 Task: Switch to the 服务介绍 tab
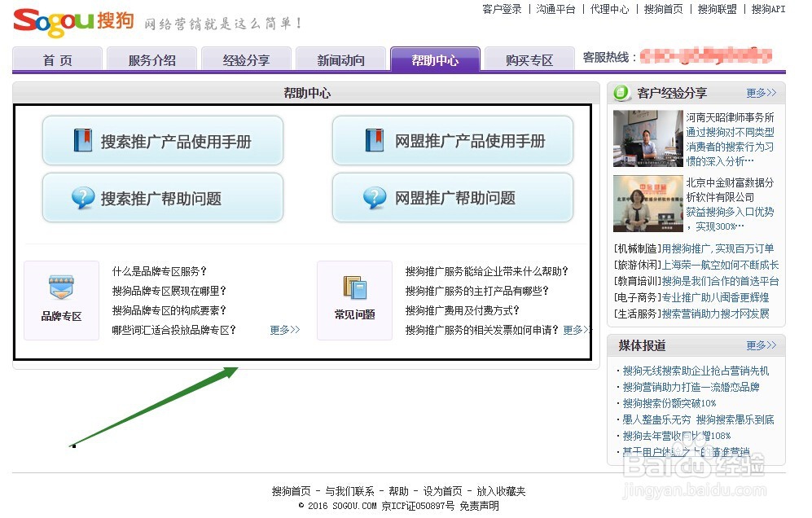pos(151,59)
